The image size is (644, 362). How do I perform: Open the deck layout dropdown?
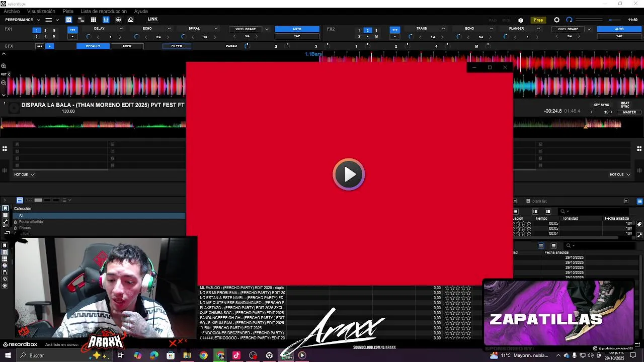(52, 20)
